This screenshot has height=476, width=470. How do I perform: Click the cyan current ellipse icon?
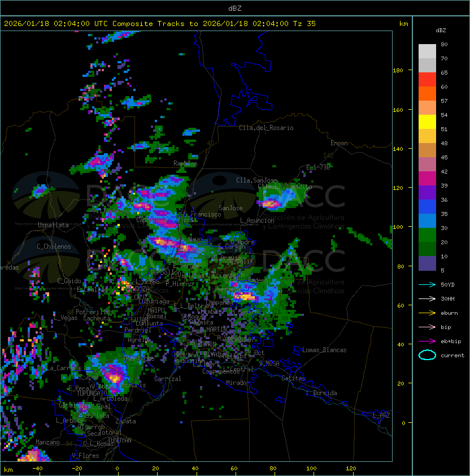point(428,355)
